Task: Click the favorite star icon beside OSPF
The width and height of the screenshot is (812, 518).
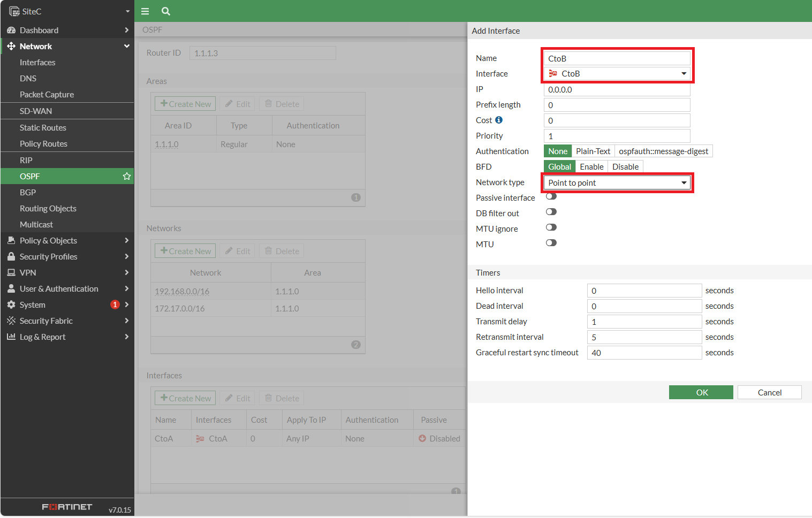Action: point(127,176)
